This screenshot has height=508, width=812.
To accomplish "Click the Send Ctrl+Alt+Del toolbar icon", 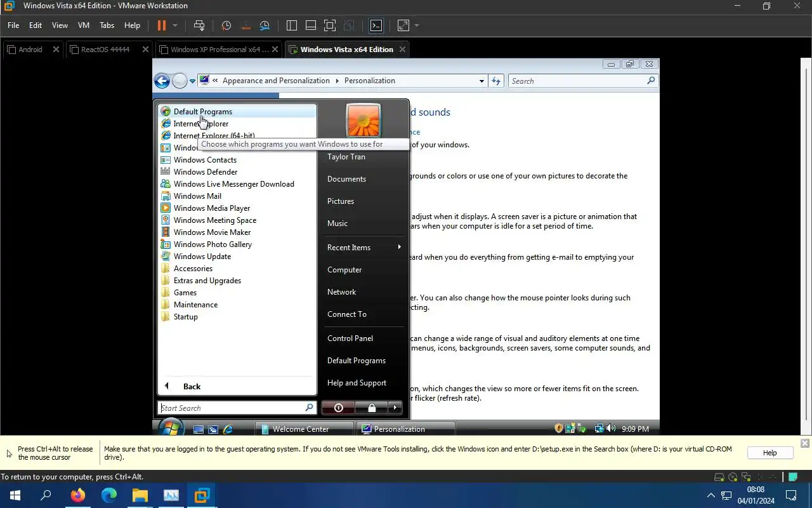I will click(199, 25).
